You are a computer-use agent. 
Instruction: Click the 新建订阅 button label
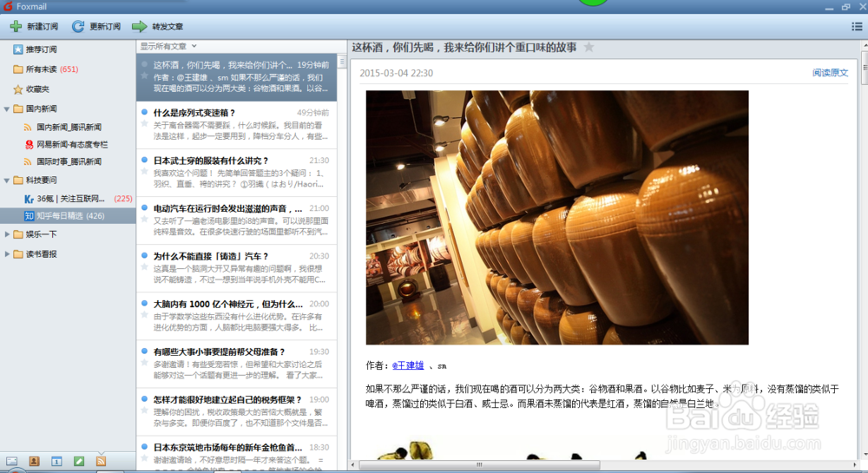click(x=43, y=27)
